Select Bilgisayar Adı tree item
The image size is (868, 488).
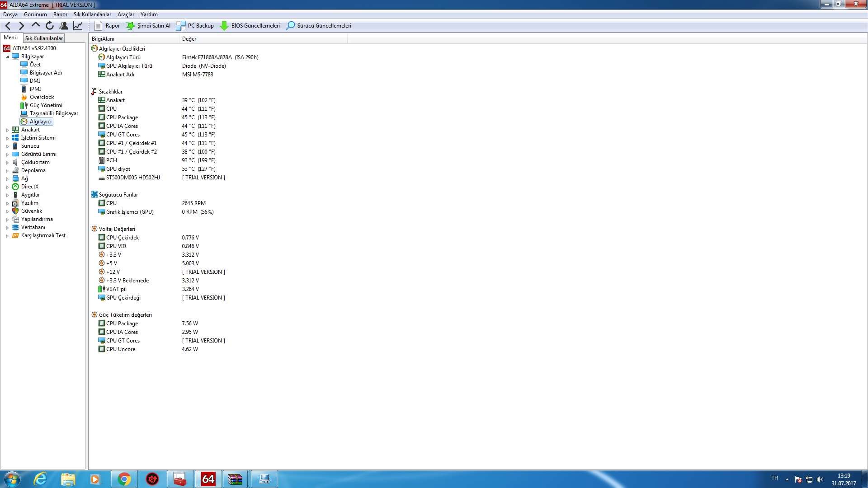coord(46,73)
